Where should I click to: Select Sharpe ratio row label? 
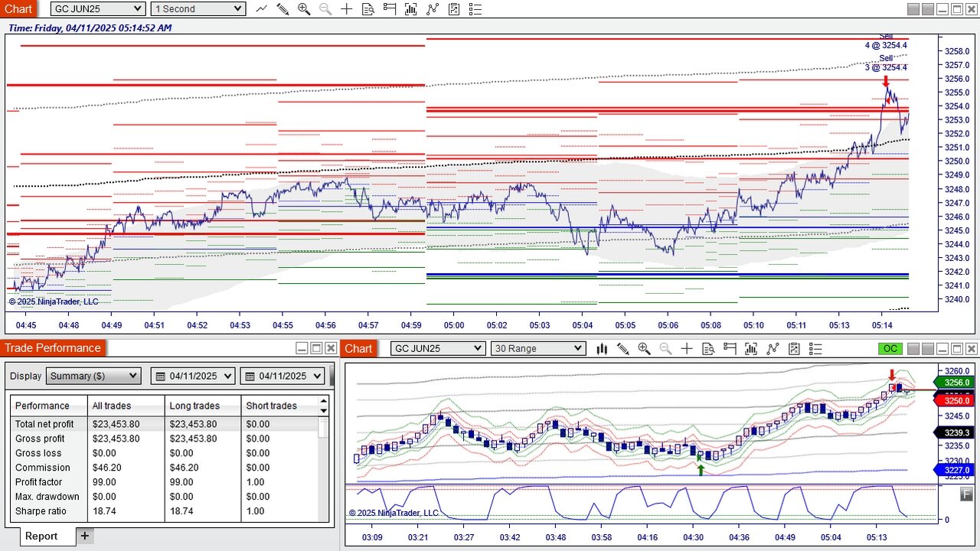point(41,511)
